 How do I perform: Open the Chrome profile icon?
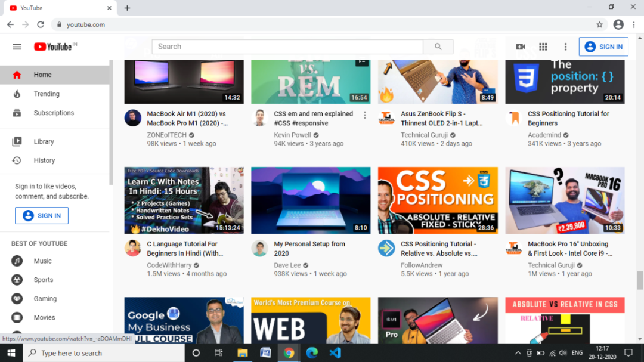[618, 24]
